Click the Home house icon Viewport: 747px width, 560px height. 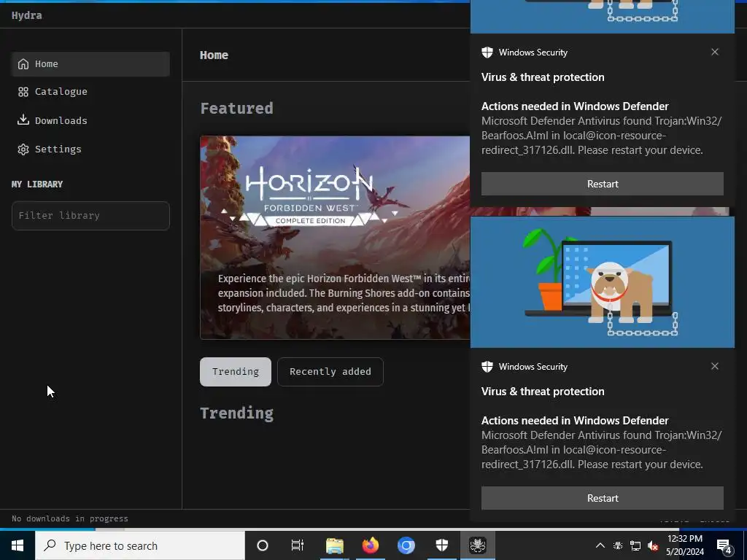coord(23,64)
